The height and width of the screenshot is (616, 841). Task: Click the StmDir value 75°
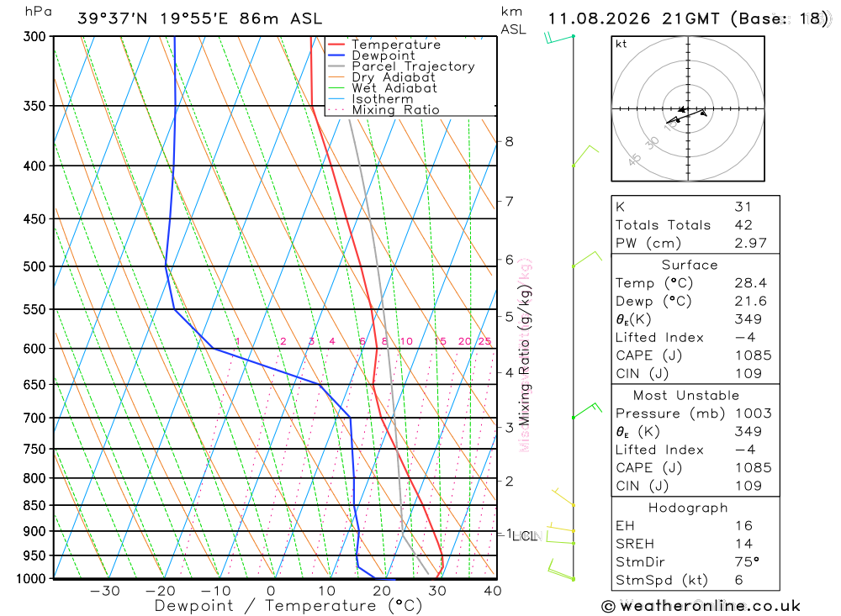747,562
